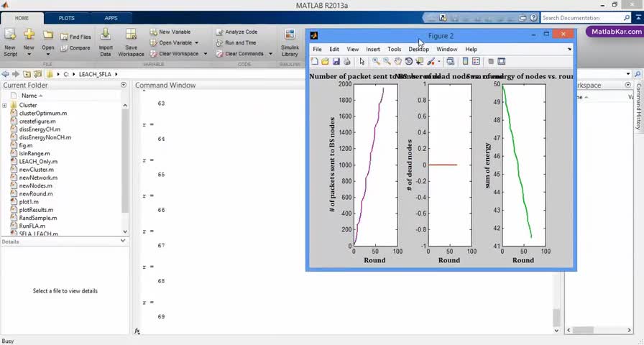Screen dimensions: 644x345
Task: Select the Edit Plot arrow tool
Action: [x=362, y=62]
